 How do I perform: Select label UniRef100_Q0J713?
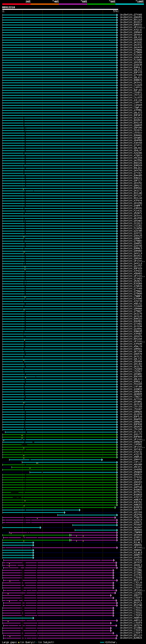[x=131, y=432]
